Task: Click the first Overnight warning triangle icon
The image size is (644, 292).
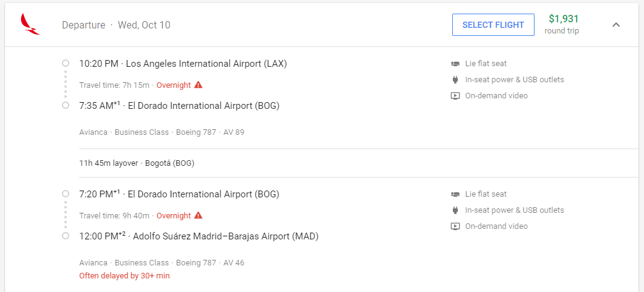Action: [x=199, y=85]
